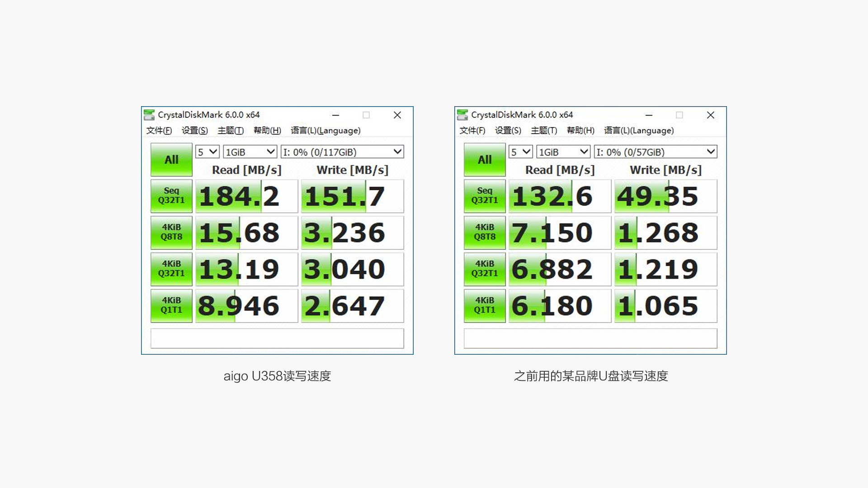Open the 1GiB test size dropdown in left window
The height and width of the screenshot is (488, 868).
pyautogui.click(x=250, y=151)
